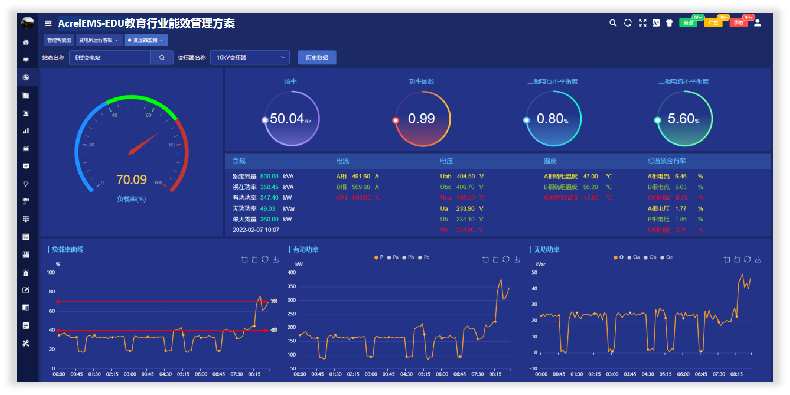Toggle the Pa series in 有功功率 legend

point(393,257)
